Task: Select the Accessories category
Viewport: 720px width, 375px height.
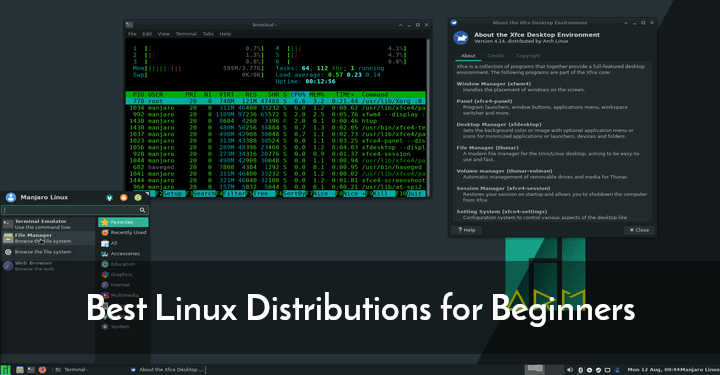Action: [123, 254]
